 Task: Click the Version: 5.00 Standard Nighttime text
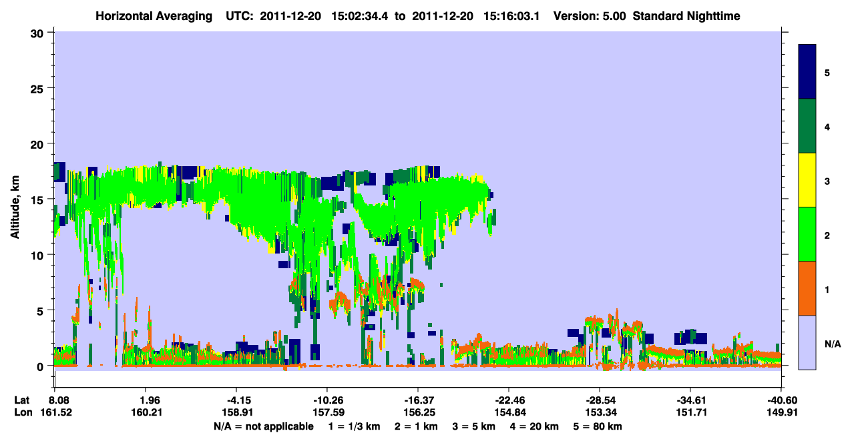[x=647, y=16]
